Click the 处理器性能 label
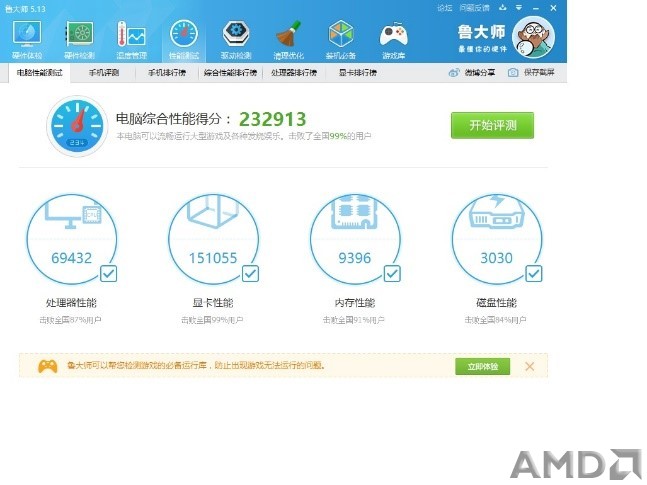 pos(71,303)
